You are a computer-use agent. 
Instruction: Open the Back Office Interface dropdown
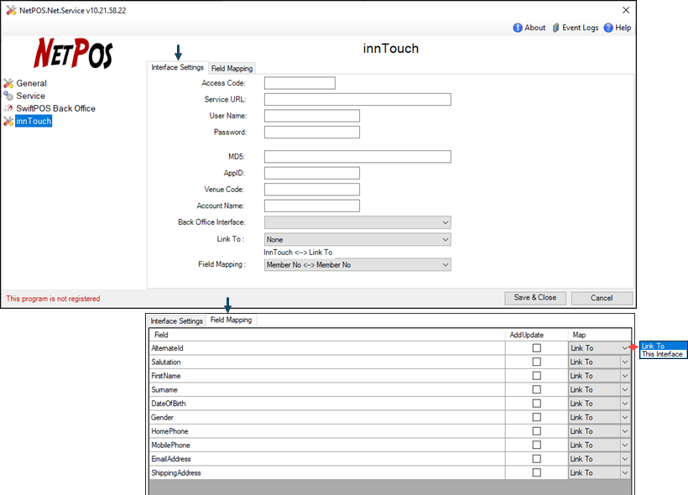coord(357,222)
